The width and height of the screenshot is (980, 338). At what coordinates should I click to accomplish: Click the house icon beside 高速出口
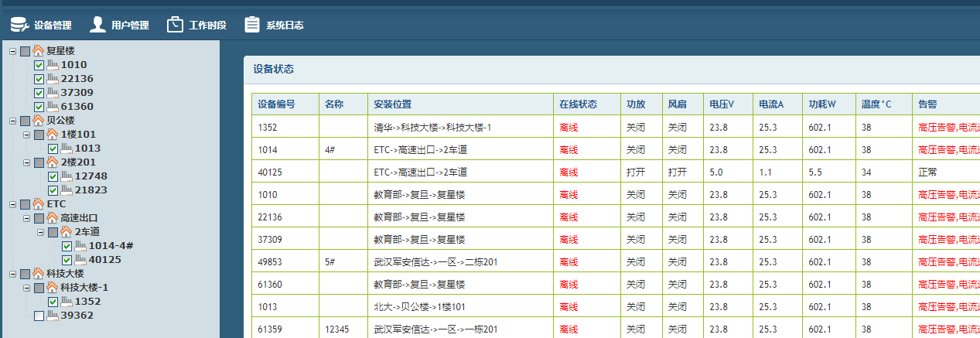pos(53,218)
